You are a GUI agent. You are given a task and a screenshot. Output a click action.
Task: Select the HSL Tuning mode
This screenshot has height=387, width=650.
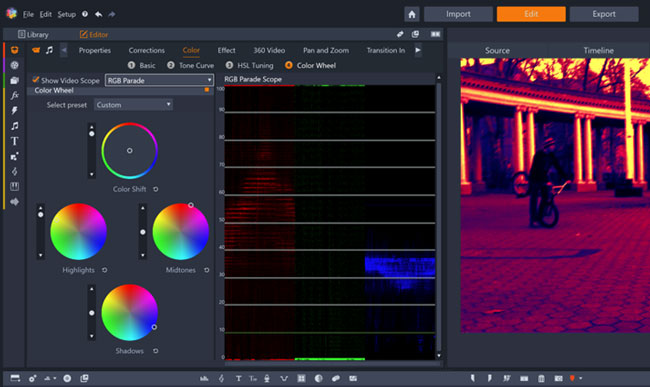[x=250, y=65]
